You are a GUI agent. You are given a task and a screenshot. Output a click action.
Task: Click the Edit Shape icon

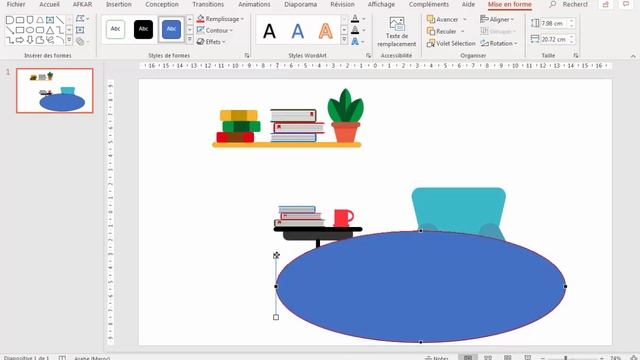[80, 19]
